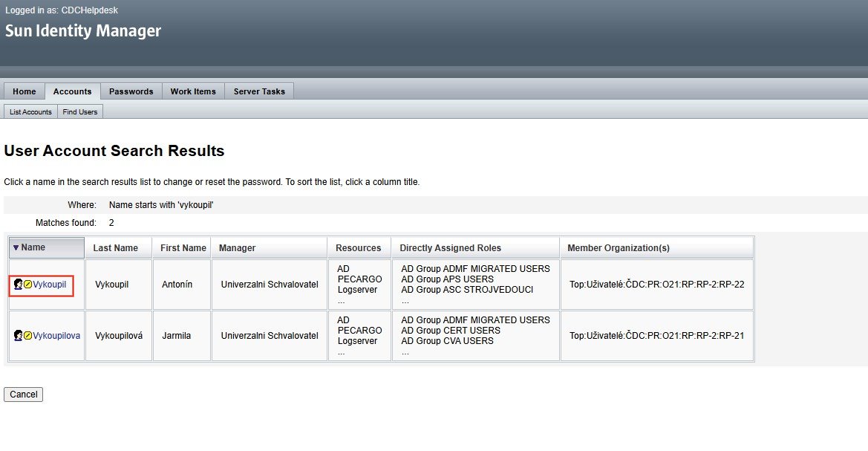The image size is (868, 451).
Task: Click the yellow status icon beside Vykoupil
Action: 28,285
